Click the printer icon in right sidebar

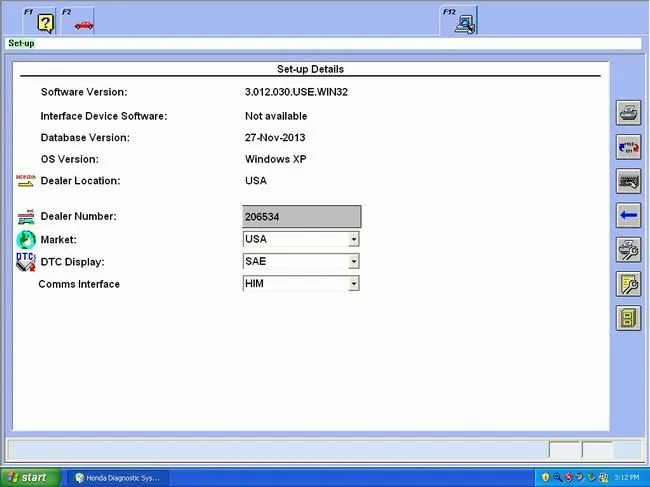tap(628, 112)
